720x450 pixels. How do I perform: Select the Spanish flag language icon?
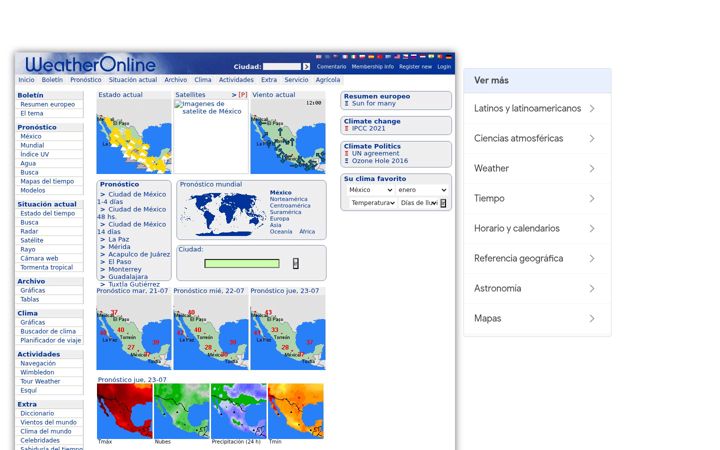(x=371, y=56)
